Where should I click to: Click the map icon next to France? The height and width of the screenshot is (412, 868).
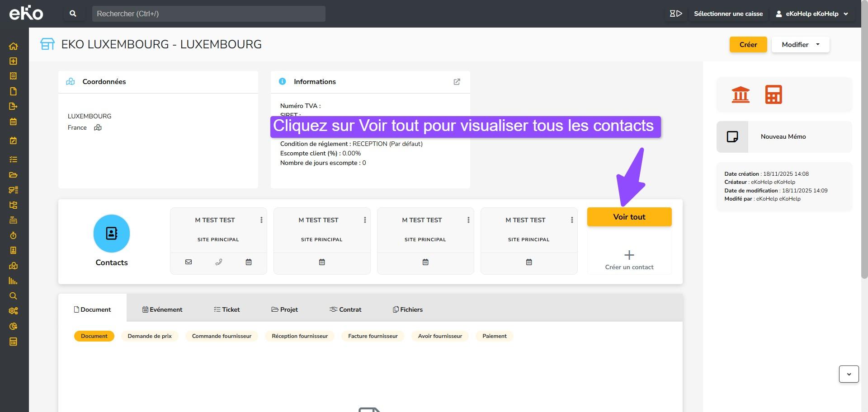tap(98, 128)
